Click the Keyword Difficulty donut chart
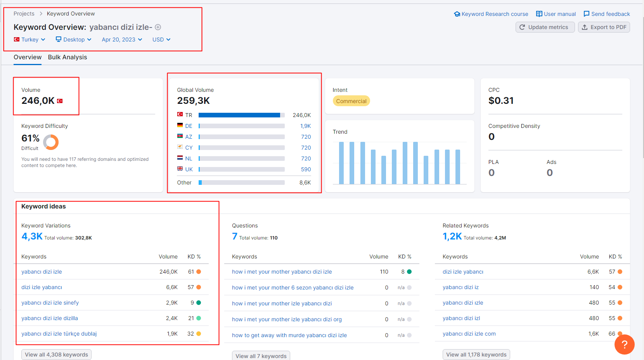The width and height of the screenshot is (644, 360). [51, 142]
